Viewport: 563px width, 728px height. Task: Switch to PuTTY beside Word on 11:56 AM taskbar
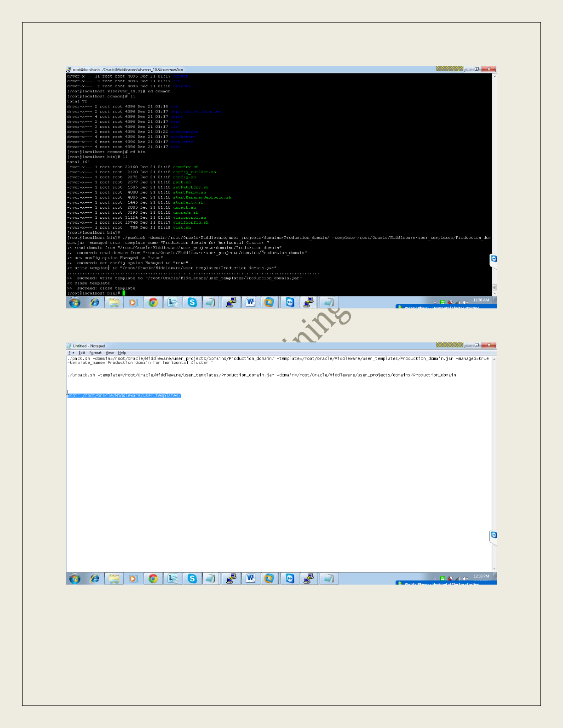coord(231,302)
